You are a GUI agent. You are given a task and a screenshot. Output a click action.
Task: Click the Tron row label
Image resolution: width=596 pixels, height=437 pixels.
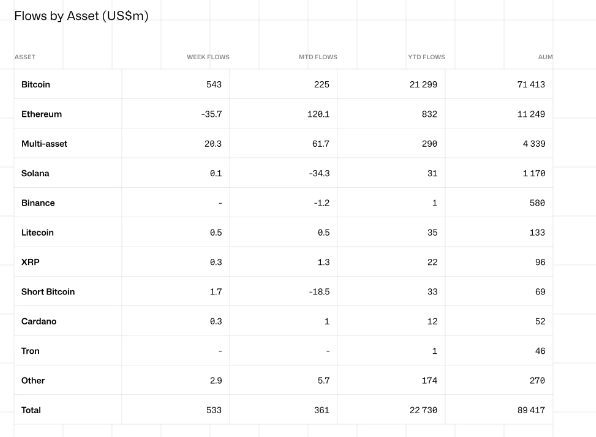pos(30,351)
